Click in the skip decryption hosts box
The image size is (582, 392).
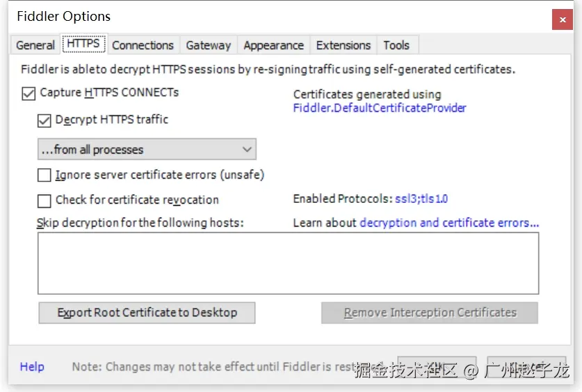click(x=288, y=263)
